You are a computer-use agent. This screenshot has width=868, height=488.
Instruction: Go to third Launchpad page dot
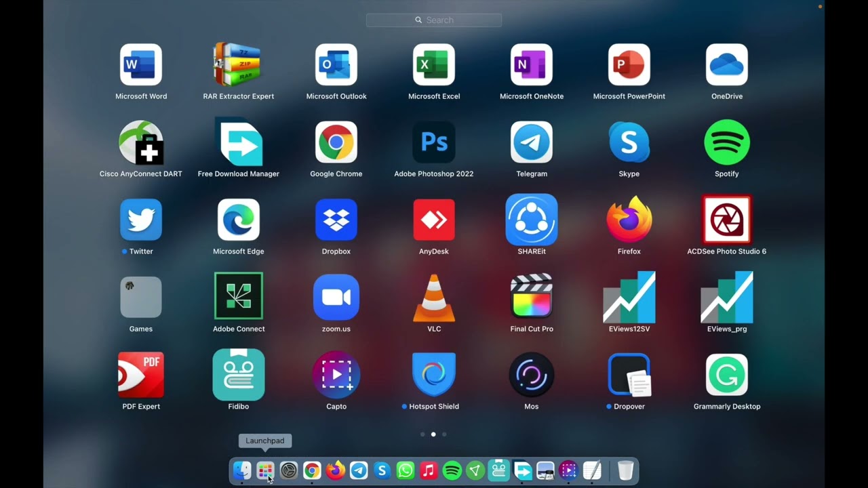click(x=444, y=434)
